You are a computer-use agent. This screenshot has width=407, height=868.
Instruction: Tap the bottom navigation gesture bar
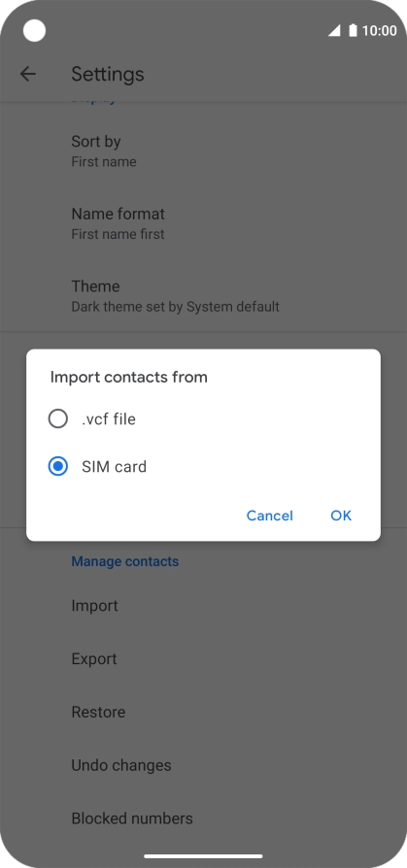click(203, 856)
